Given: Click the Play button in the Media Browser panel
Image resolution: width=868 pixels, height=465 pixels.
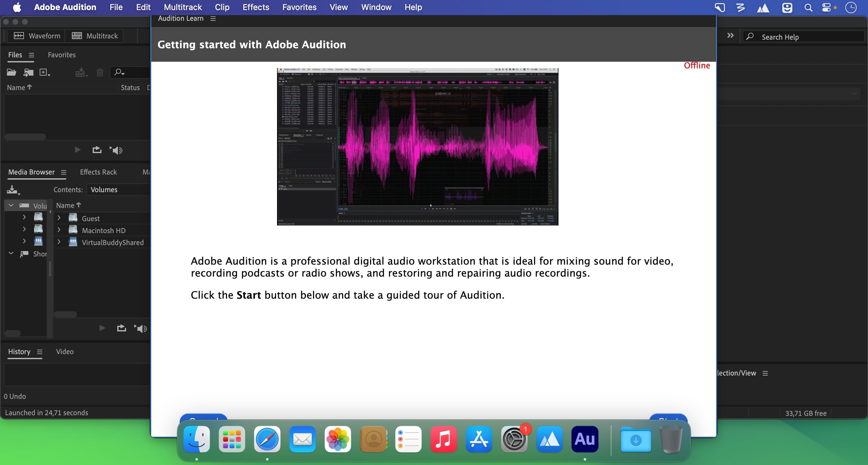Looking at the screenshot, I should 102,328.
